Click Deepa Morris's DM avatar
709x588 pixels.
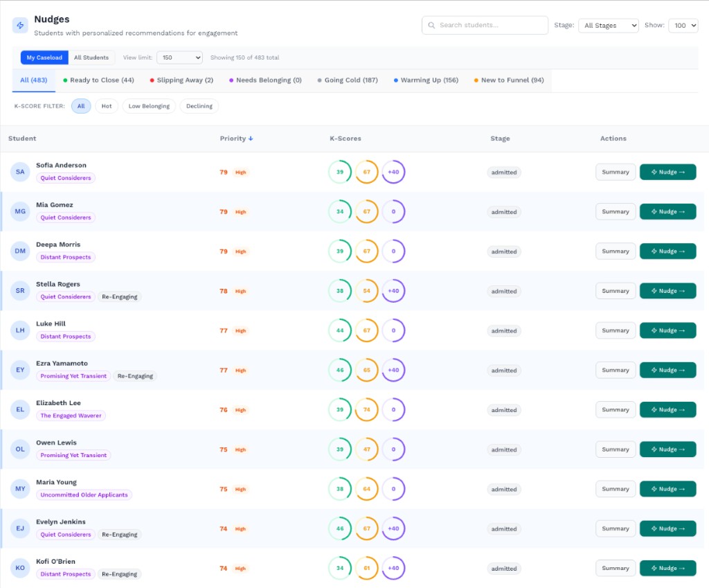click(20, 251)
